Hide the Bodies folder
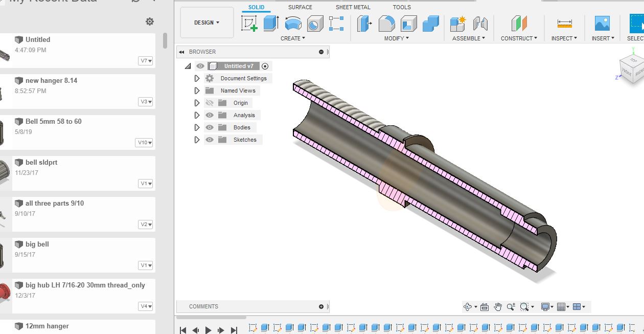 pyautogui.click(x=210, y=127)
